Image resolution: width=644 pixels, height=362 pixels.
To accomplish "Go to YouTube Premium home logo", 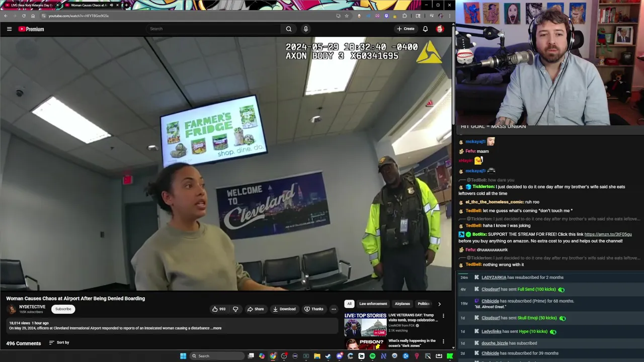I will coord(31,29).
